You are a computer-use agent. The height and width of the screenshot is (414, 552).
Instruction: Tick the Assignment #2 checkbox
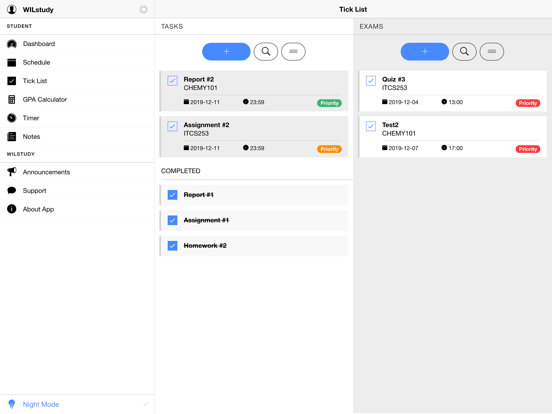[172, 126]
